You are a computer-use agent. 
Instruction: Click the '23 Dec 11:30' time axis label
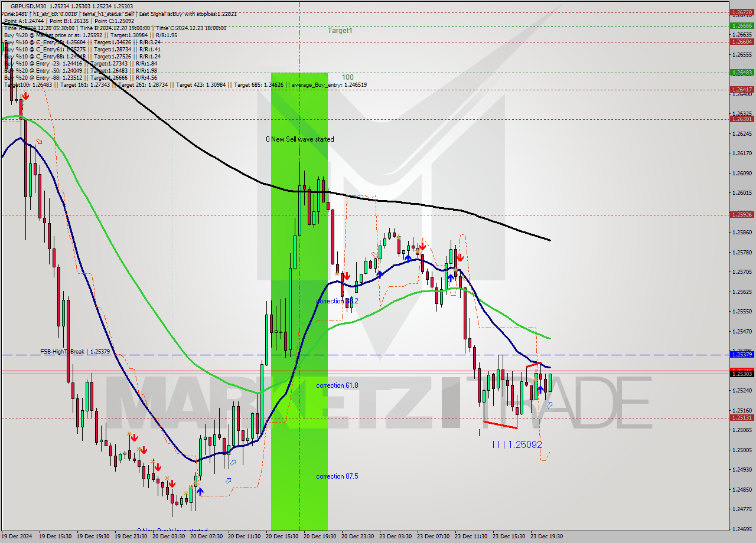(471, 537)
